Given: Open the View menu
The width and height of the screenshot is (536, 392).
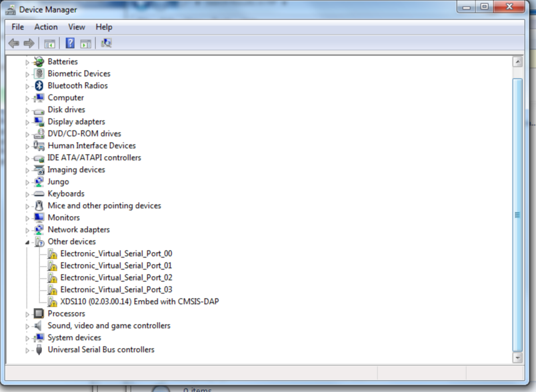Looking at the screenshot, I should point(77,27).
